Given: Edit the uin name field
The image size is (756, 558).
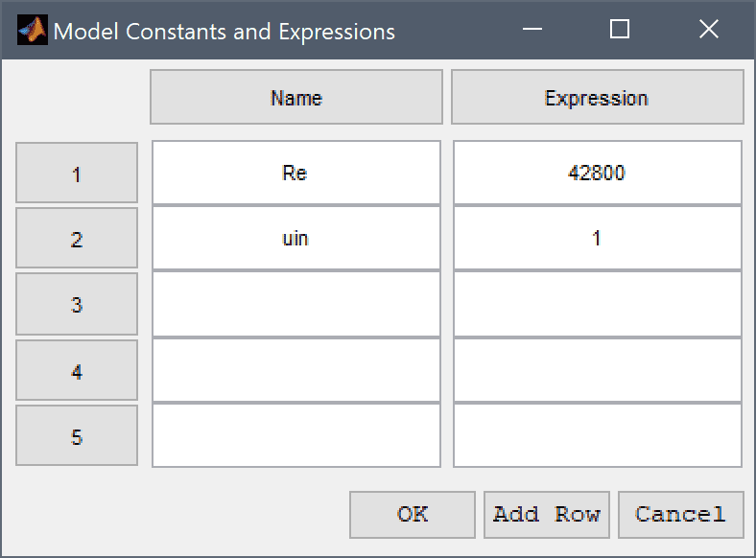Looking at the screenshot, I should click(296, 238).
